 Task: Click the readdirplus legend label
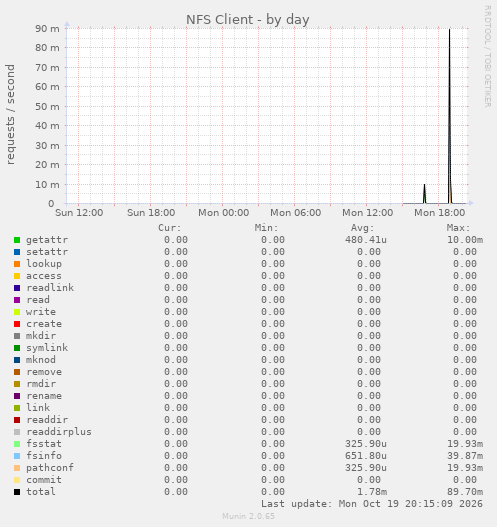(59, 432)
